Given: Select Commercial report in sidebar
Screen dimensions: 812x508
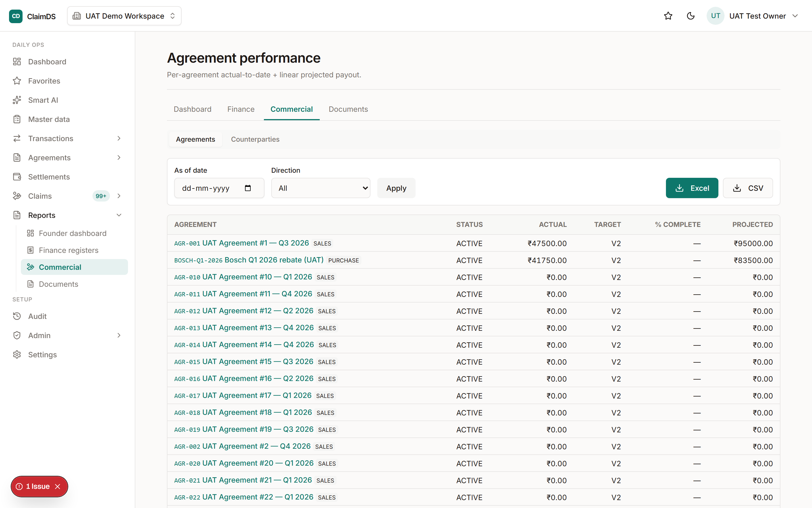Looking at the screenshot, I should [x=74, y=267].
